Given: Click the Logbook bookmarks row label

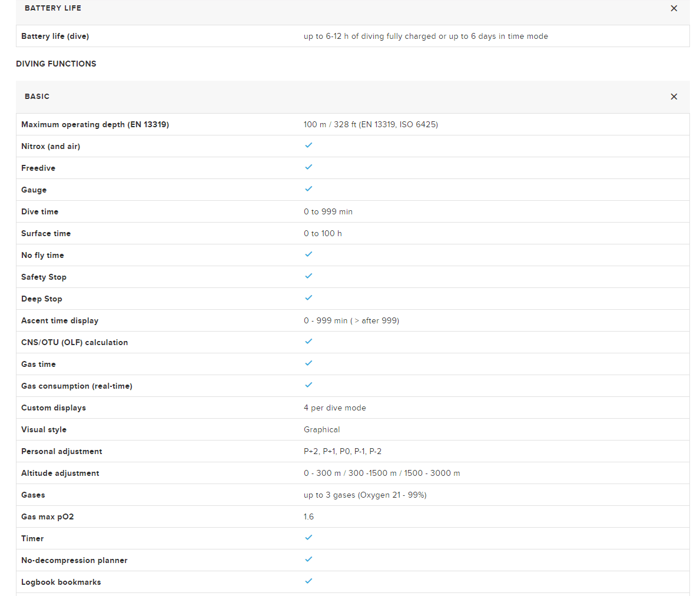Looking at the screenshot, I should click(61, 582).
